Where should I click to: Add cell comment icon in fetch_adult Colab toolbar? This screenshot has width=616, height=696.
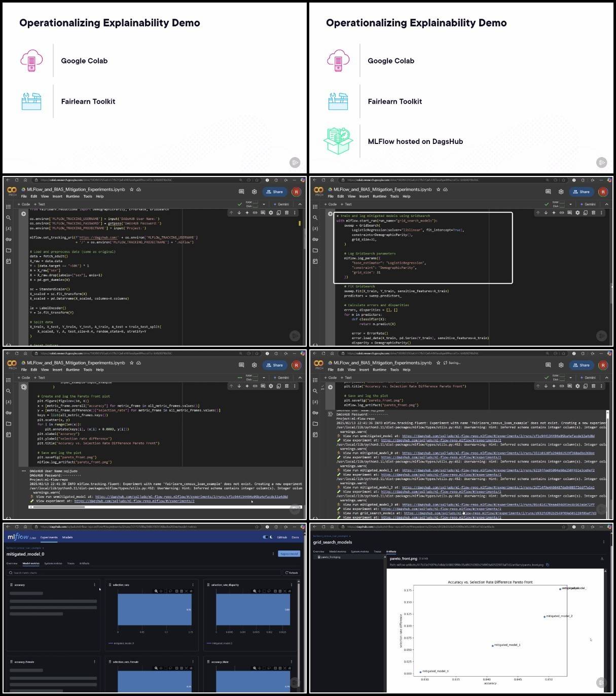point(263,213)
